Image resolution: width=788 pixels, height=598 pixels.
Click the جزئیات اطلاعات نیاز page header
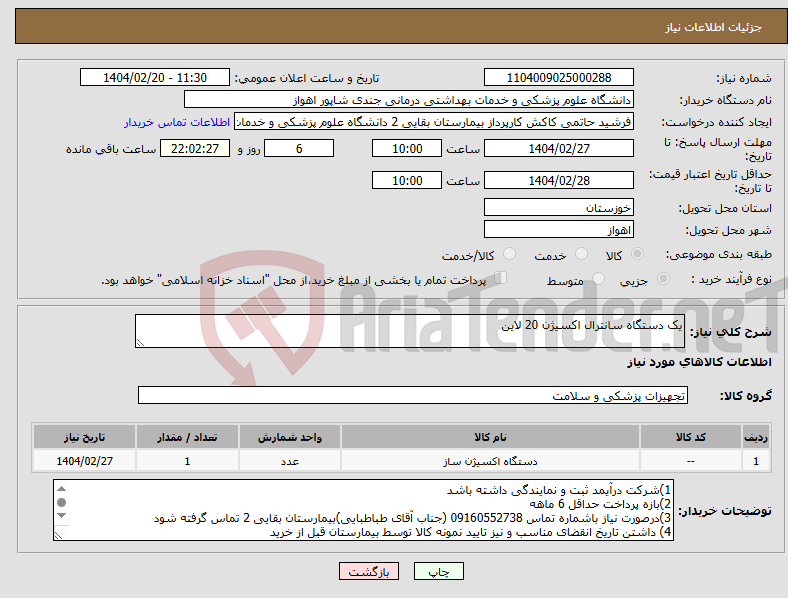coord(714,27)
